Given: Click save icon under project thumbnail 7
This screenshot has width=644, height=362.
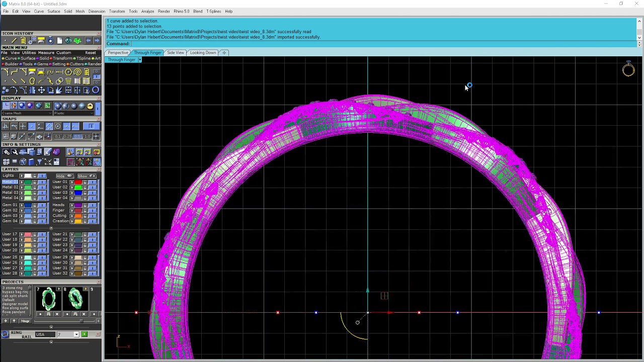Looking at the screenshot, I should click(48, 314).
